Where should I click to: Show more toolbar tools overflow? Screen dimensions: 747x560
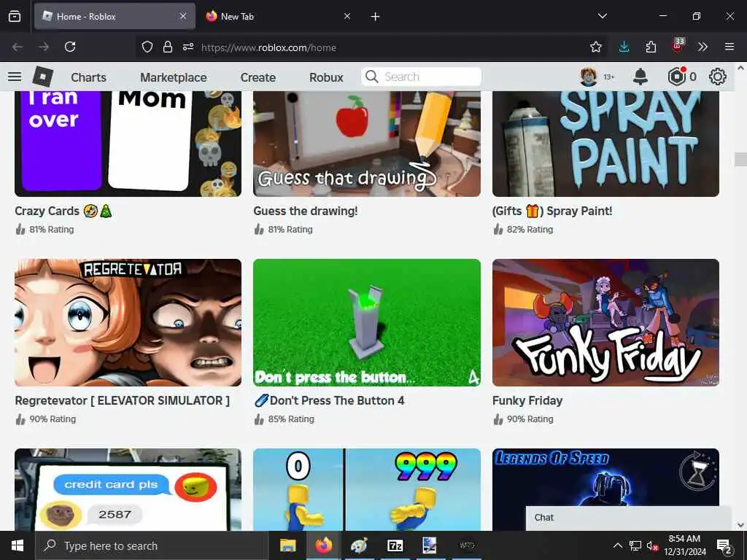703,47
